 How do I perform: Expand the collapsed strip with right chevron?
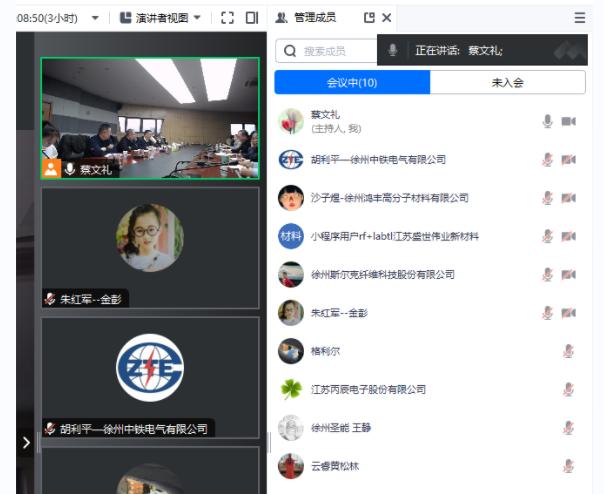26,443
